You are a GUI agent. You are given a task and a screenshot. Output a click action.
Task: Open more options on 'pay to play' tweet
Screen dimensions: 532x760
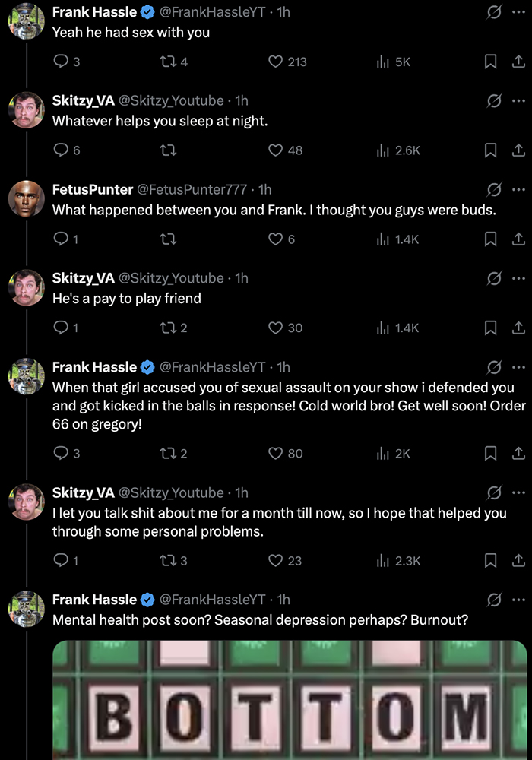(518, 278)
